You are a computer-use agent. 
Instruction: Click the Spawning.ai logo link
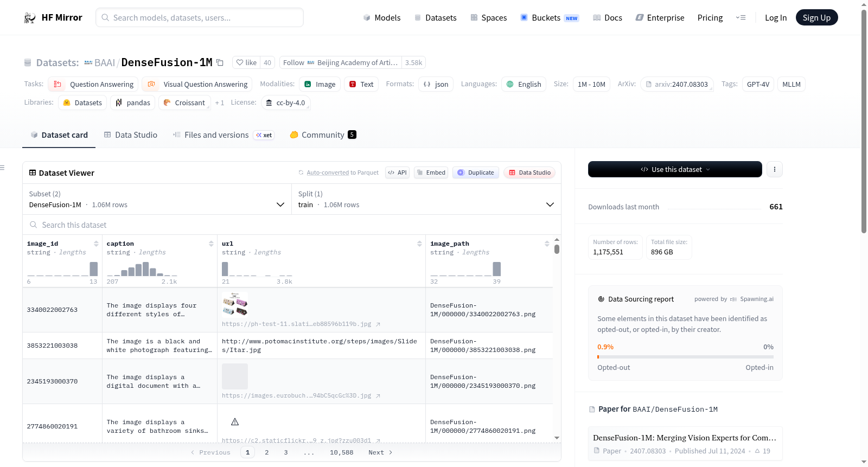click(752, 299)
